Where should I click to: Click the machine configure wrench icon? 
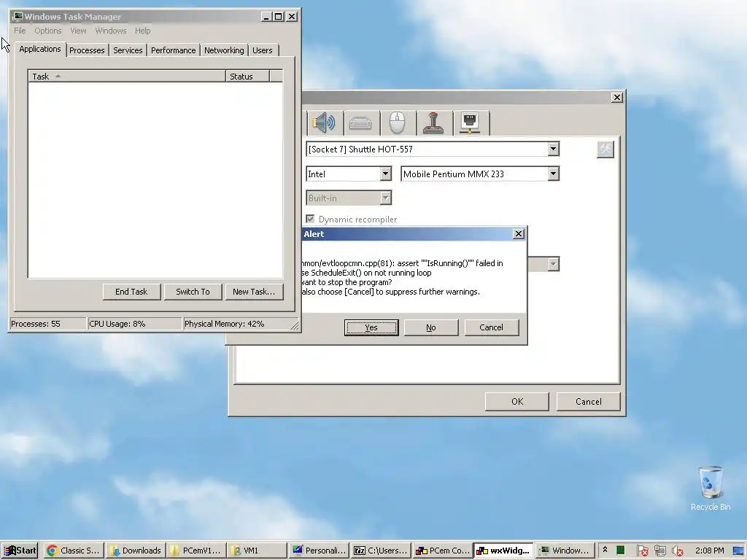pyautogui.click(x=605, y=149)
